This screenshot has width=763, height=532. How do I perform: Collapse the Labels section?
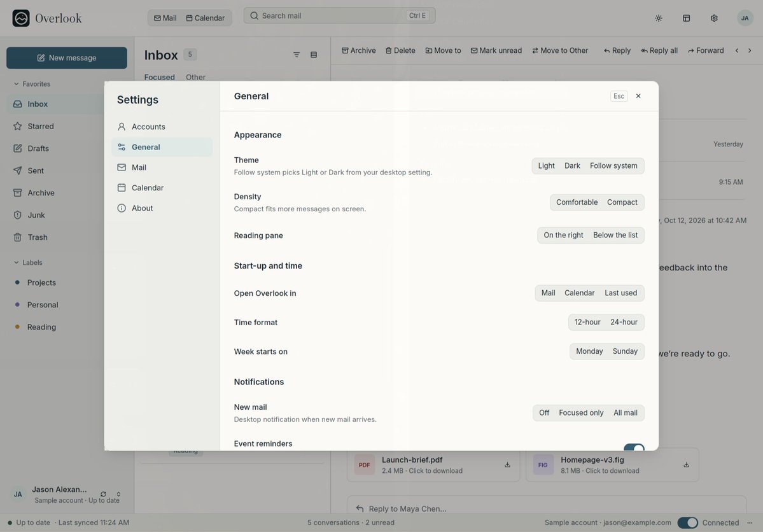[x=28, y=263]
